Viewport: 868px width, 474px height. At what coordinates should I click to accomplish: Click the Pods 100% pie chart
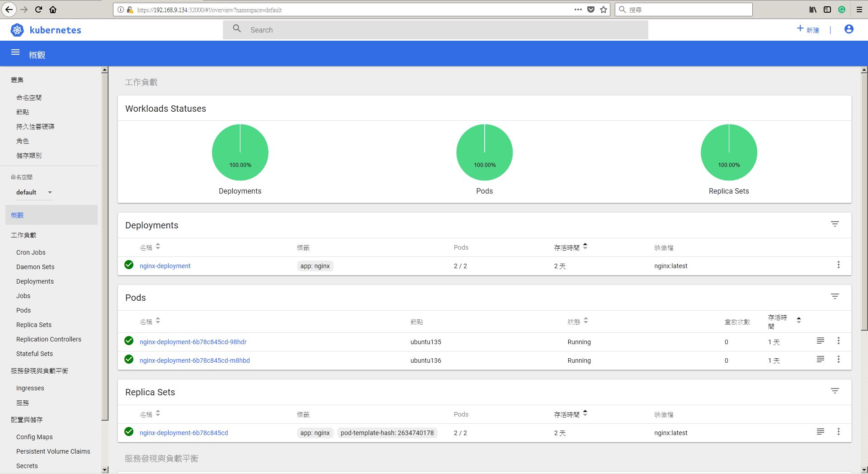click(485, 152)
